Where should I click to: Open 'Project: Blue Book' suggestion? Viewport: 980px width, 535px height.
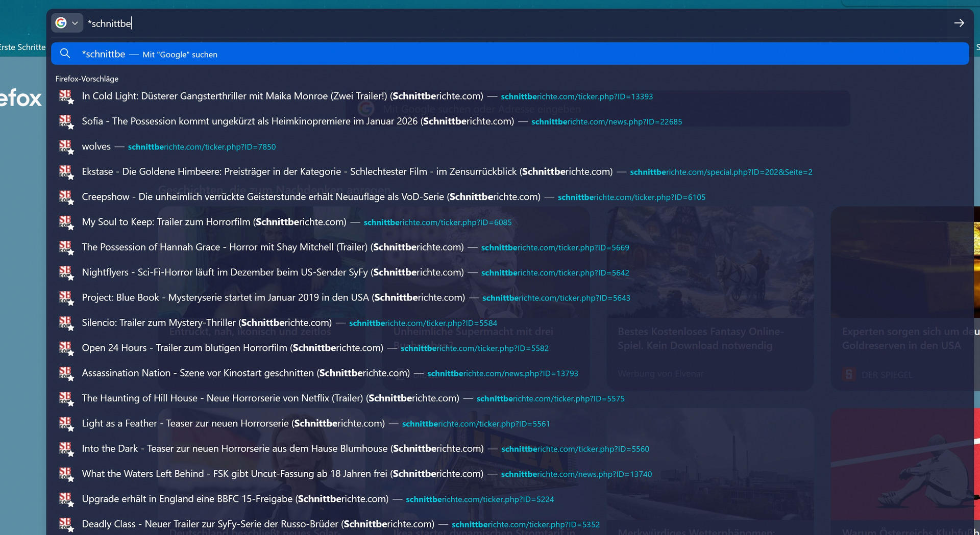point(510,298)
